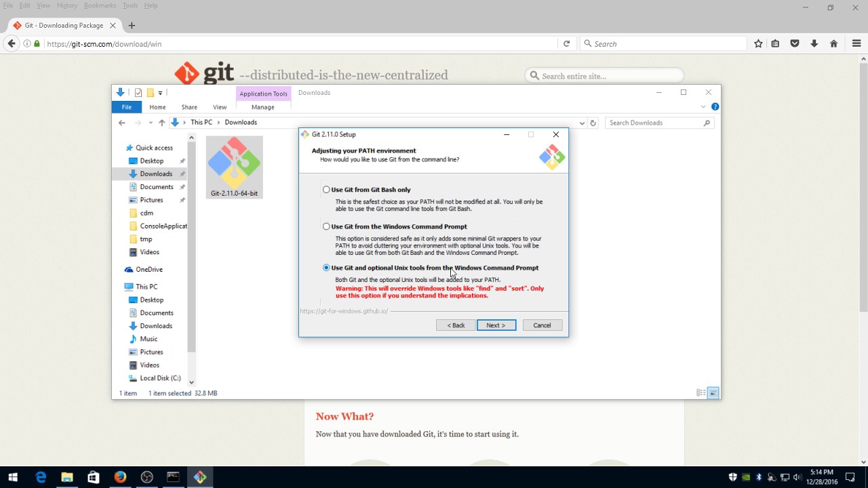868x488 pixels.
Task: Click Search entire site field on git page
Action: point(604,76)
